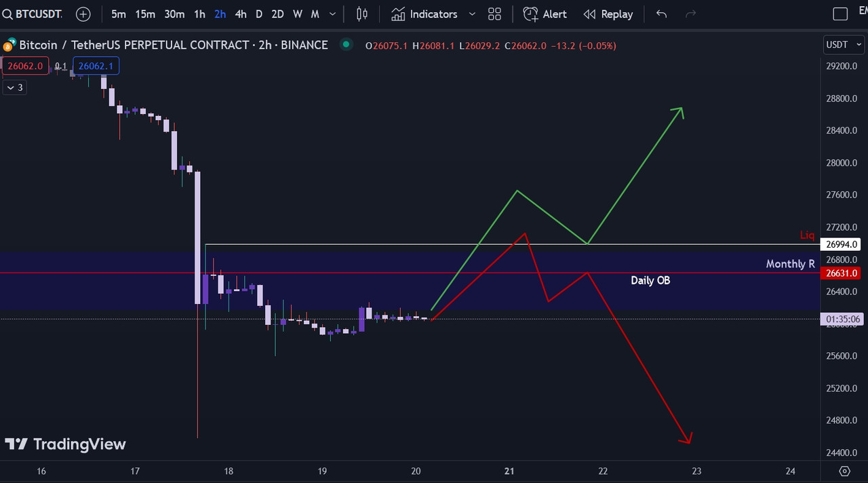This screenshot has width=868, height=483.
Task: Switch to the D daily timeframe
Action: pos(259,14)
